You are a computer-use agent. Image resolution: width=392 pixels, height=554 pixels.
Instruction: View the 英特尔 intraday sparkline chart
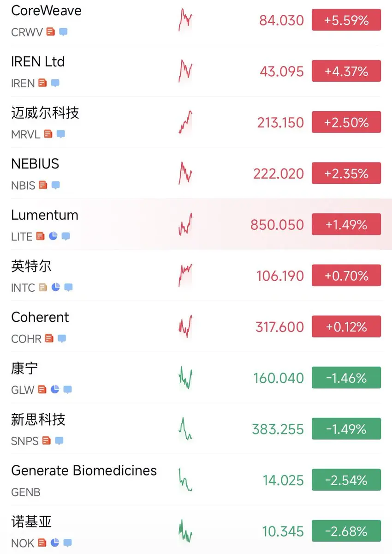(x=185, y=276)
